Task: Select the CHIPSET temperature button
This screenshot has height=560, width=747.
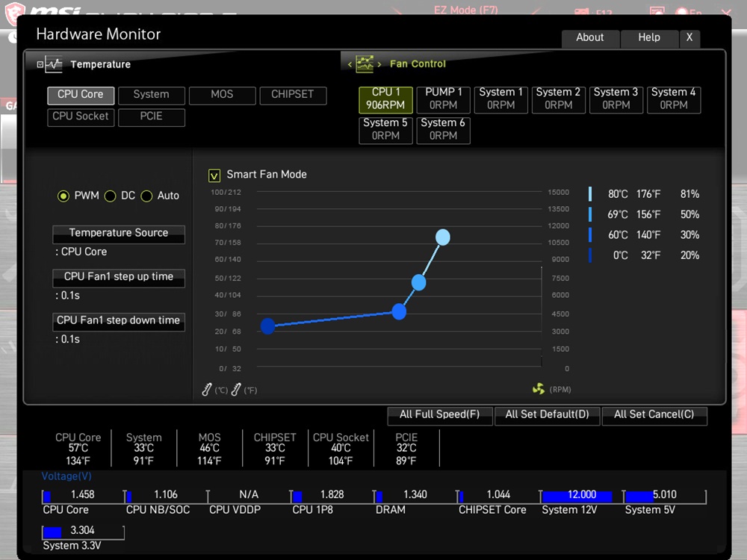Action: (293, 95)
